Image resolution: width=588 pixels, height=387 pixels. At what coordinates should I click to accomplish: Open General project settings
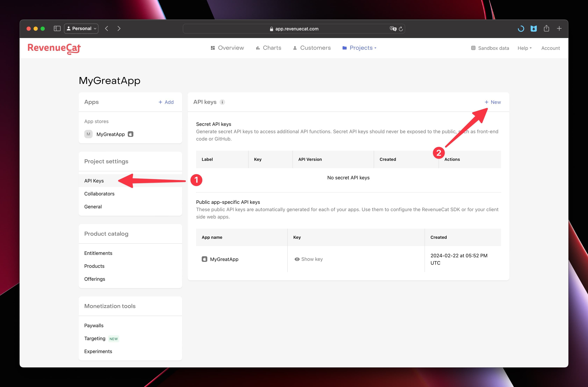click(130, 207)
